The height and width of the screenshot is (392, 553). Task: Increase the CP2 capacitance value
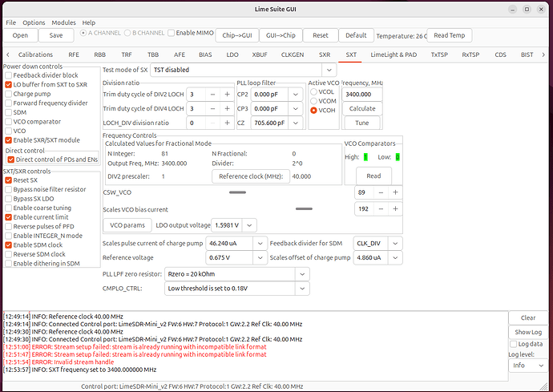[x=301, y=94]
